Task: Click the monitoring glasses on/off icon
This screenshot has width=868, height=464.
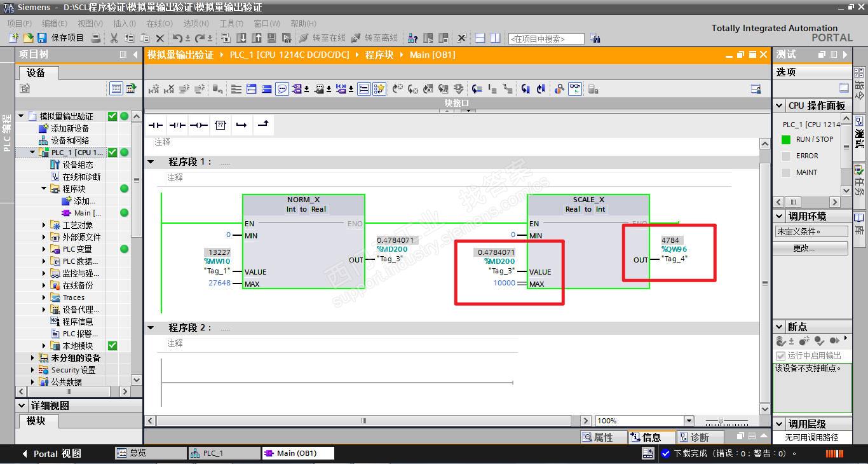Action: point(575,89)
